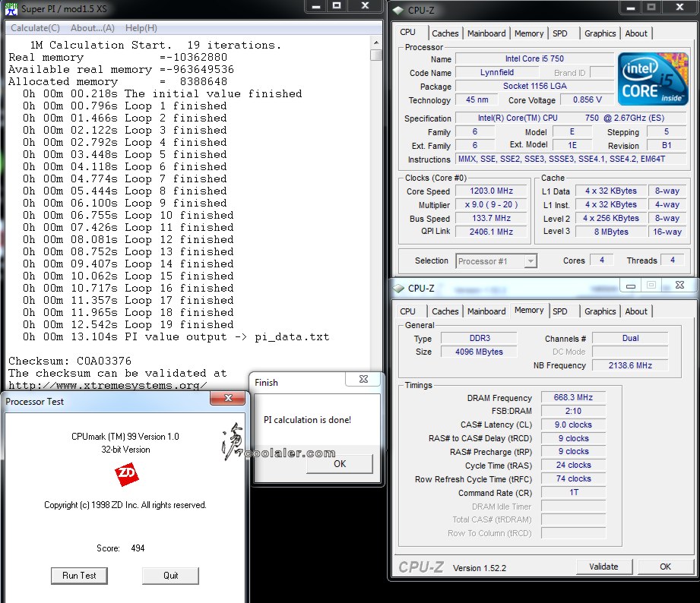Open Memory tab in the CPU-Z processor window
Image resolution: width=700 pixels, height=603 pixels.
[x=528, y=33]
